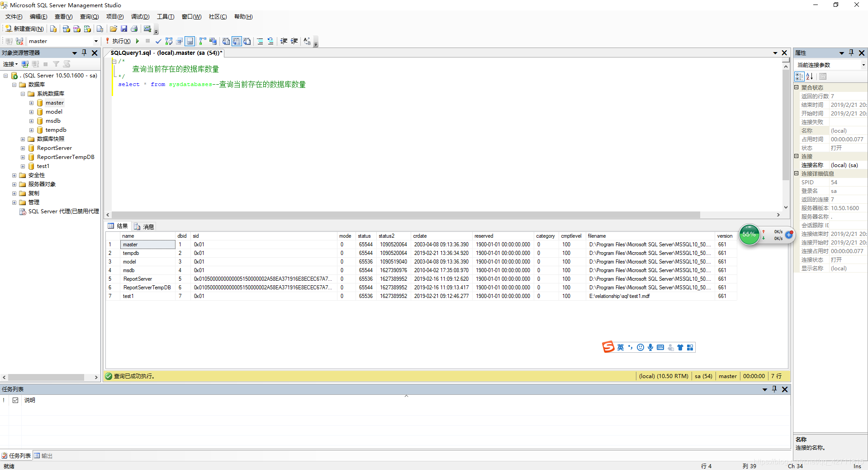Image resolution: width=868 pixels, height=470 pixels.
Task: Click the blue Parse checkmark icon
Action: pos(158,41)
